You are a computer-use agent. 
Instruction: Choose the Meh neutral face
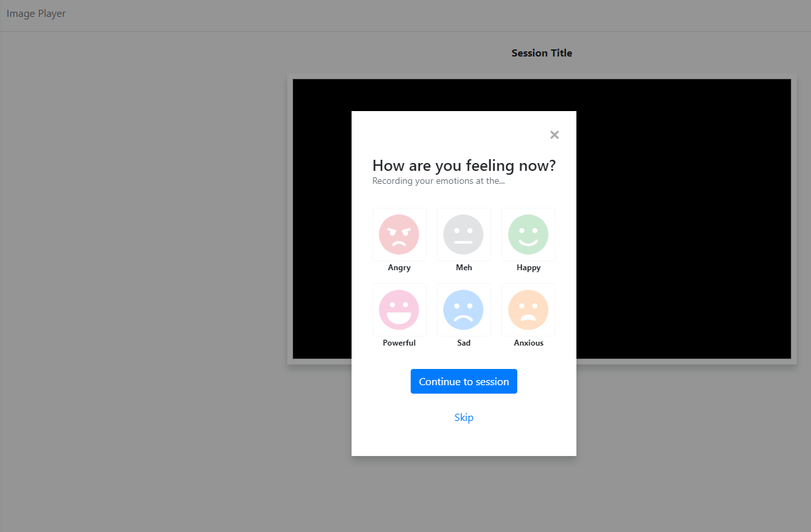pos(463,234)
